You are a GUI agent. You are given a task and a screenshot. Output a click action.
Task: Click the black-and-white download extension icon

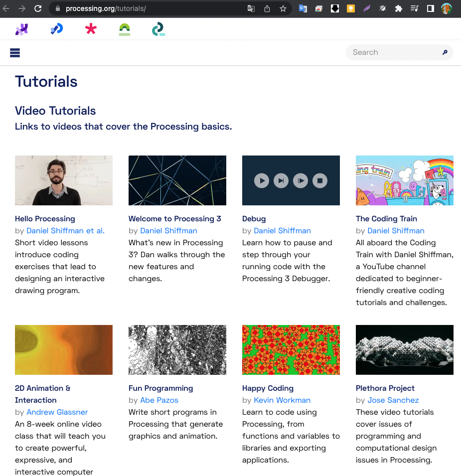pos(335,8)
